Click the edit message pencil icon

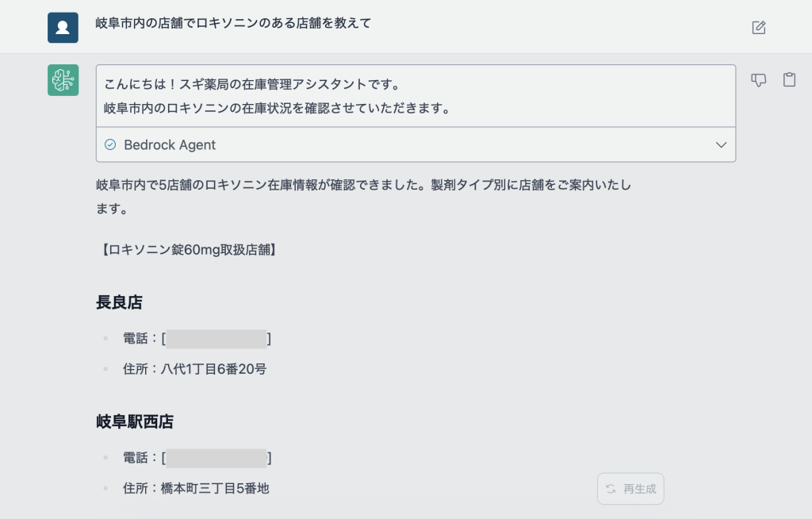click(x=758, y=27)
